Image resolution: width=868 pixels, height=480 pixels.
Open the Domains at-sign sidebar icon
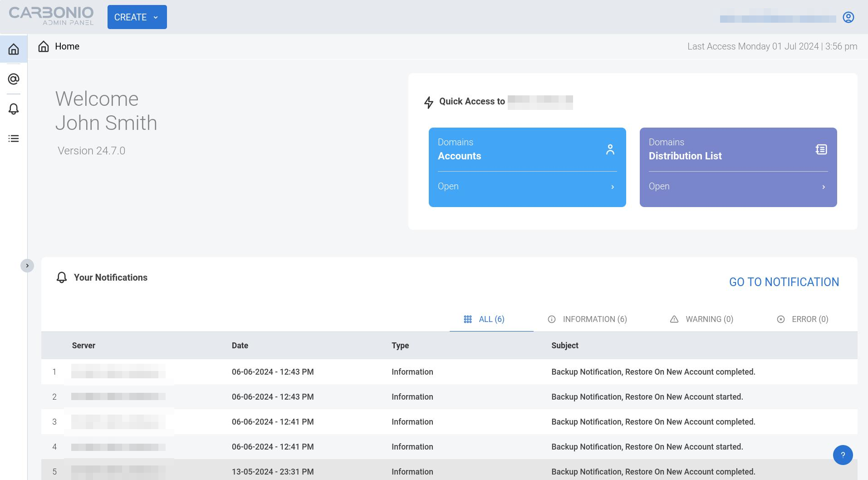[14, 79]
